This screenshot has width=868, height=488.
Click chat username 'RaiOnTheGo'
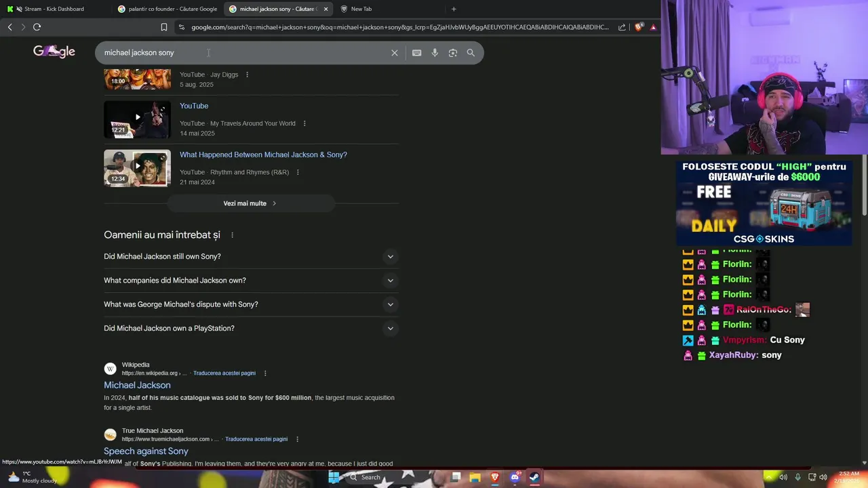[x=764, y=310]
